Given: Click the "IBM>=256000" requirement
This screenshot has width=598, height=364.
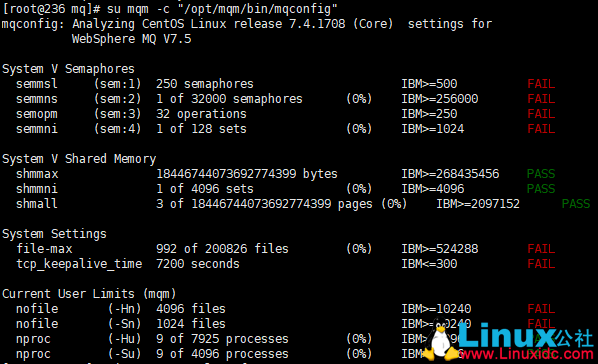Looking at the screenshot, I should click(x=439, y=99).
